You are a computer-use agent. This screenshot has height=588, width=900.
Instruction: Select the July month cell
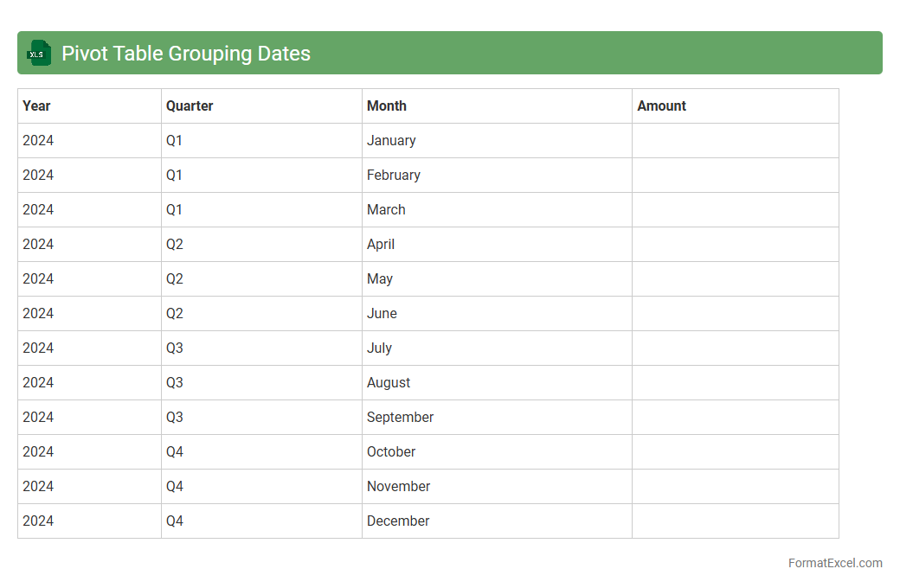tap(379, 348)
